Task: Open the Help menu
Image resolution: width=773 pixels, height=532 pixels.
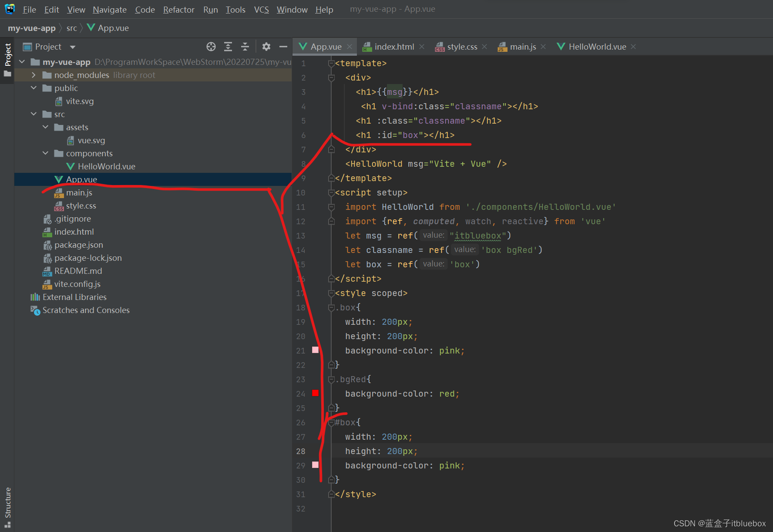Action: tap(324, 10)
